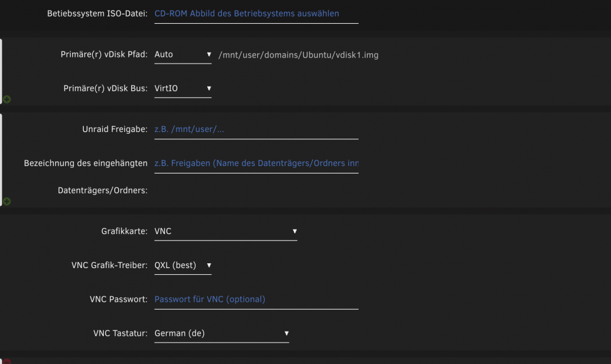Click the label "Primäre(r) vDisk Bus:"
611x364 pixels.
point(106,89)
